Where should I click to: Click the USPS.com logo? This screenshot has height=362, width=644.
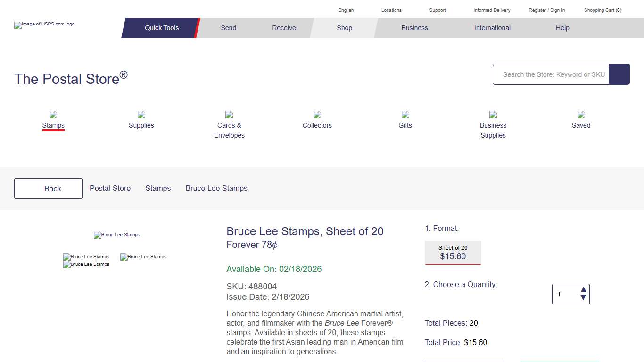(x=45, y=25)
